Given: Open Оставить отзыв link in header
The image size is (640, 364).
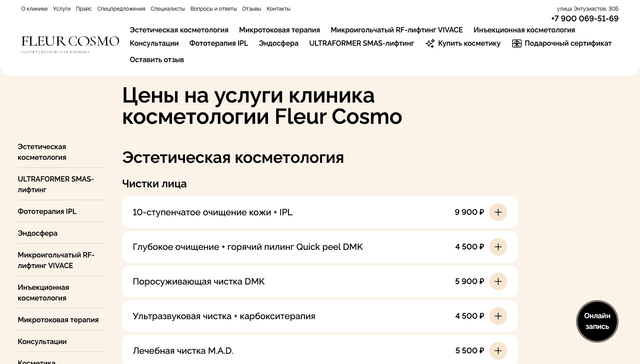Looking at the screenshot, I should [157, 60].
